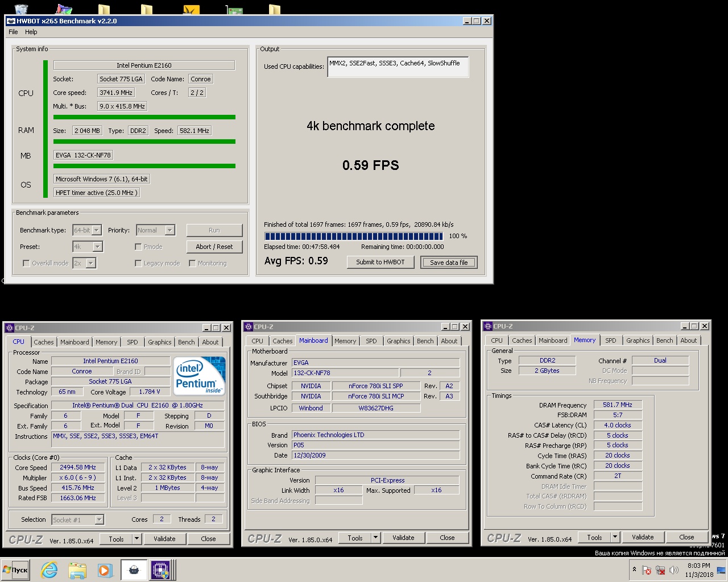Enable the Overkill mode checkbox
This screenshot has width=728, height=582.
pyautogui.click(x=26, y=263)
